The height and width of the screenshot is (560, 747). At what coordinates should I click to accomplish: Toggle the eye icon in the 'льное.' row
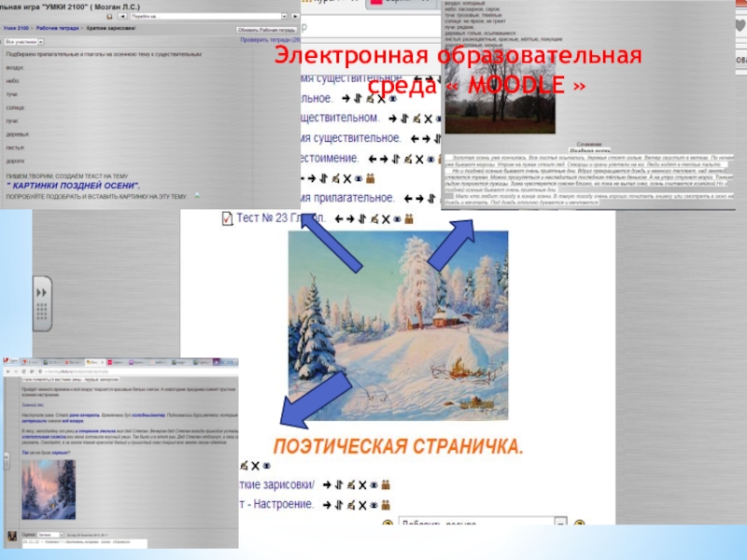[x=392, y=99]
